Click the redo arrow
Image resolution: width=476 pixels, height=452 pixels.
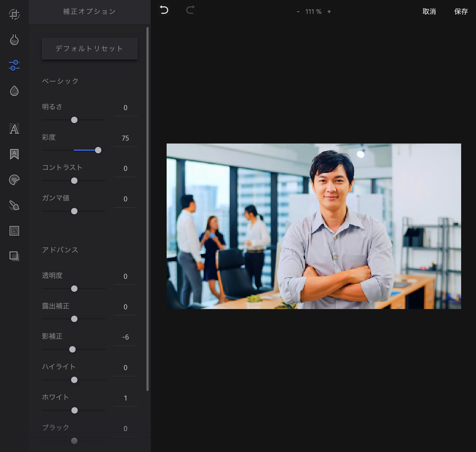pos(190,10)
